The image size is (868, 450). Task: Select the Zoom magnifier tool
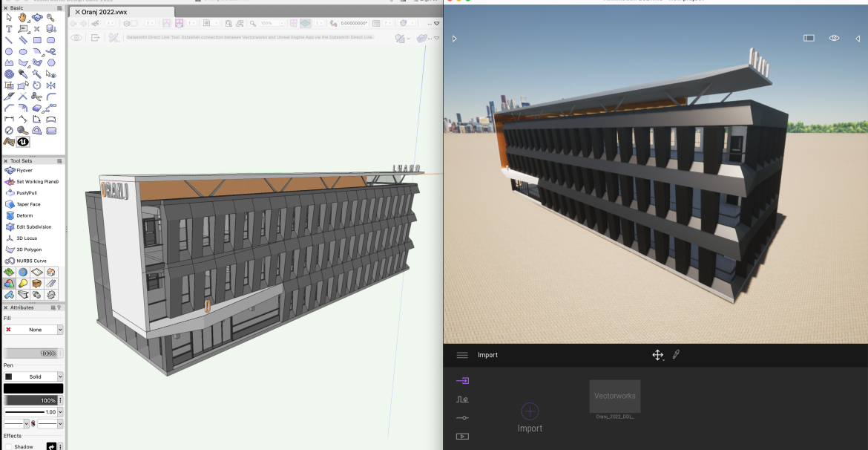point(50,18)
